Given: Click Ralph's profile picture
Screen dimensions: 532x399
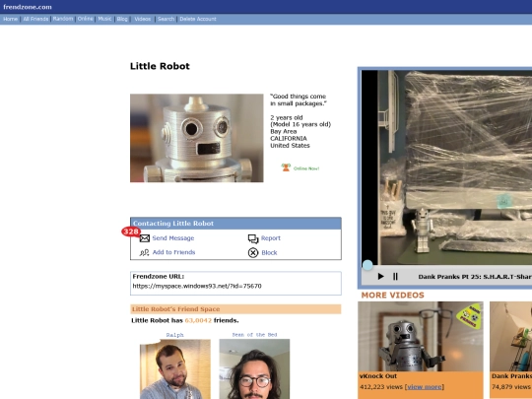Looking at the screenshot, I should [x=175, y=369].
